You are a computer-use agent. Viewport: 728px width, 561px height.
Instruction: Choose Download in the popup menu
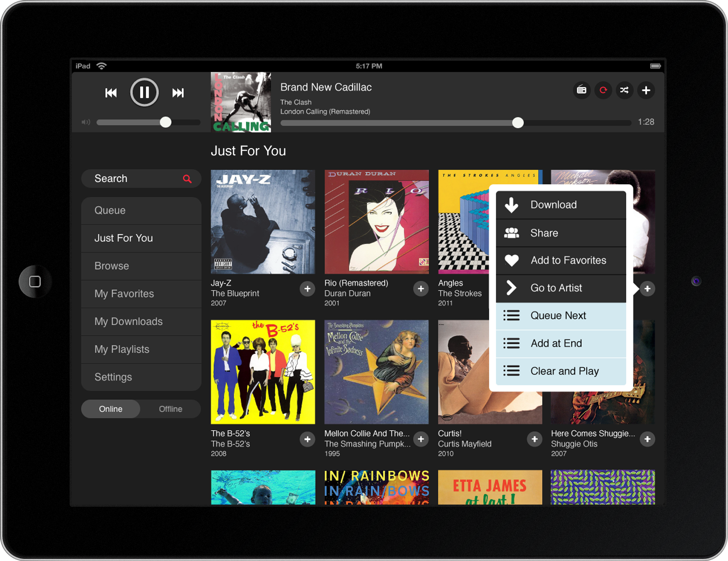coord(561,205)
